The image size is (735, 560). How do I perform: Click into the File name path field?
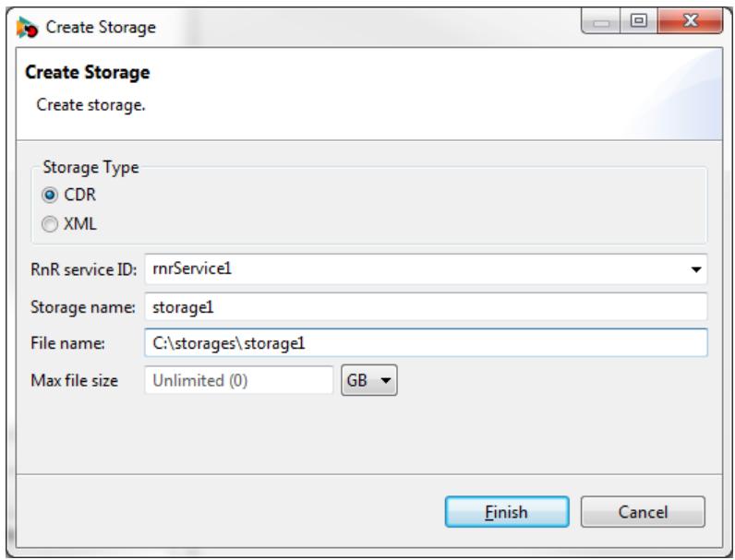pyautogui.click(x=426, y=343)
